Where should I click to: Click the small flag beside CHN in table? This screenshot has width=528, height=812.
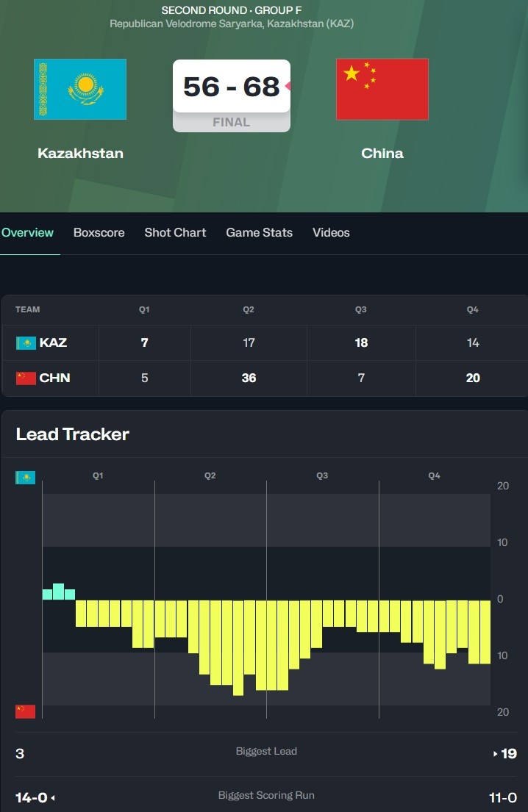26,378
